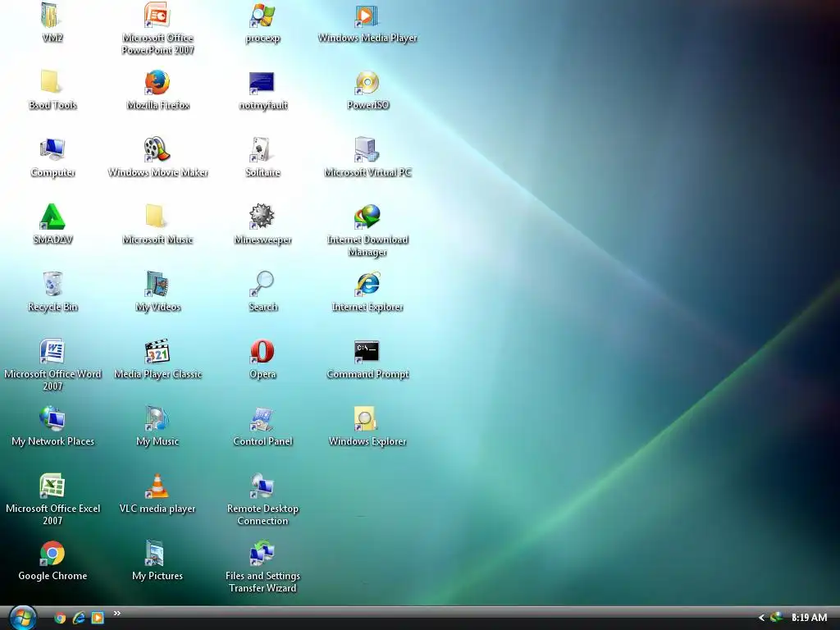
Task: Open Internet Download Manager desktop shortcut
Action: coord(367,217)
